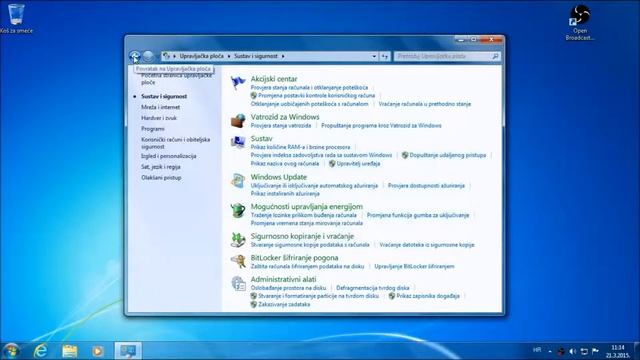Click Upravljačka ploča breadcrumb
Image resolution: width=640 pixels, height=360 pixels.
tap(202, 56)
